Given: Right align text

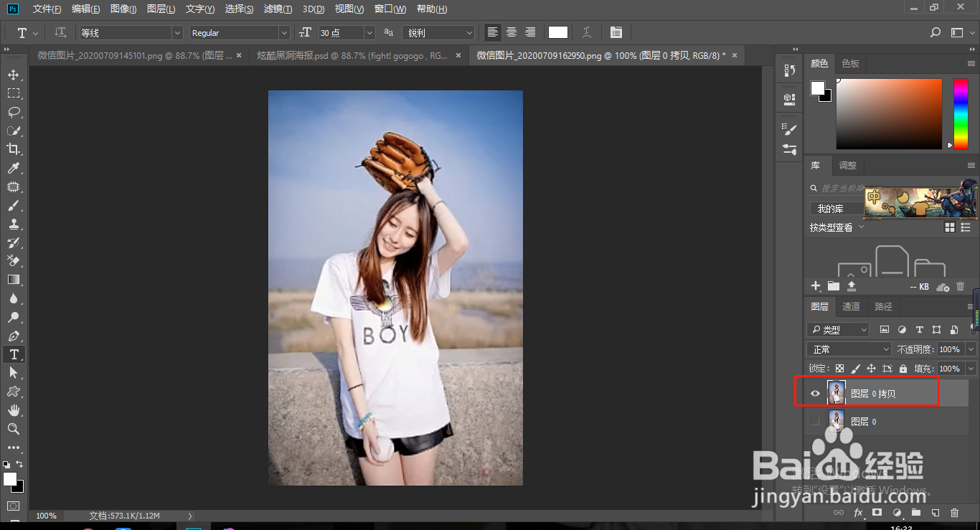Looking at the screenshot, I should (530, 32).
